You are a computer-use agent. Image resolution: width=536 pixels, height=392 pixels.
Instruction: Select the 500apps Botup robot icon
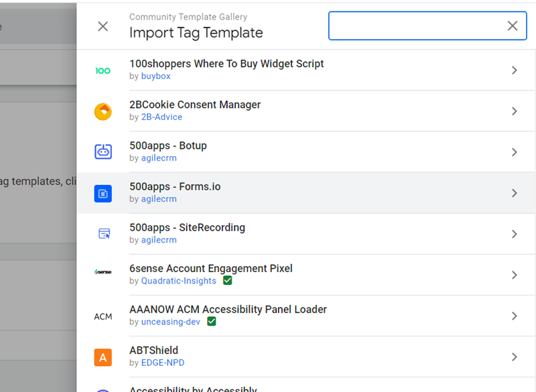coord(103,152)
